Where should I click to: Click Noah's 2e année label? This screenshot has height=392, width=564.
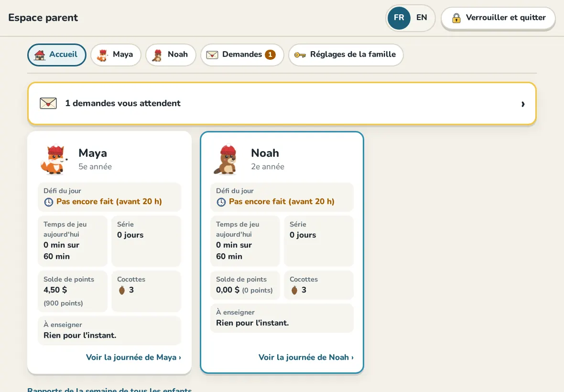click(x=268, y=167)
